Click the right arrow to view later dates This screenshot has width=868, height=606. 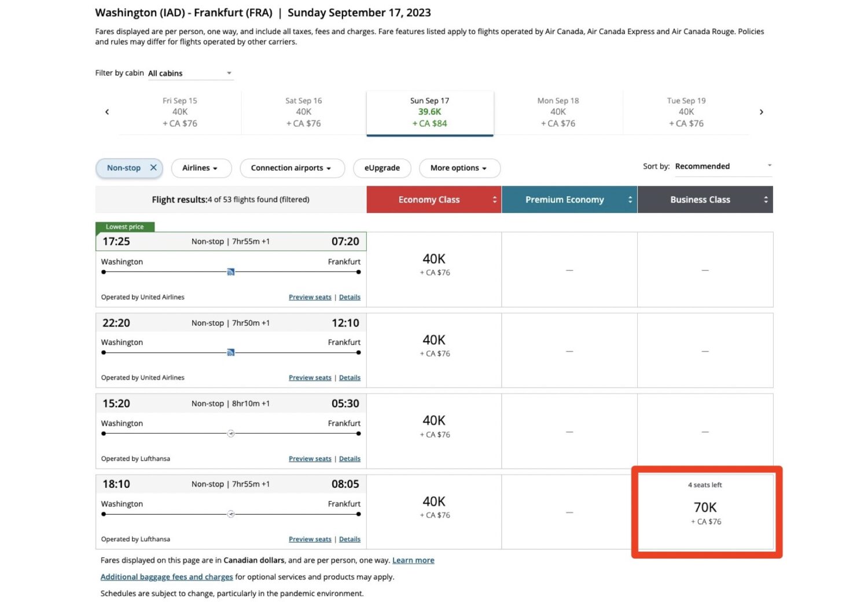pos(762,112)
